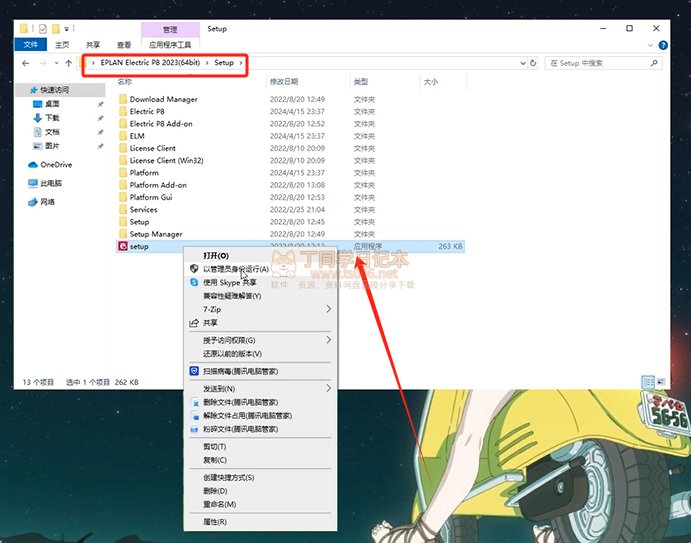
Task: Choose 兼容性疑难解答(Y) in context menu
Action: click(x=260, y=296)
